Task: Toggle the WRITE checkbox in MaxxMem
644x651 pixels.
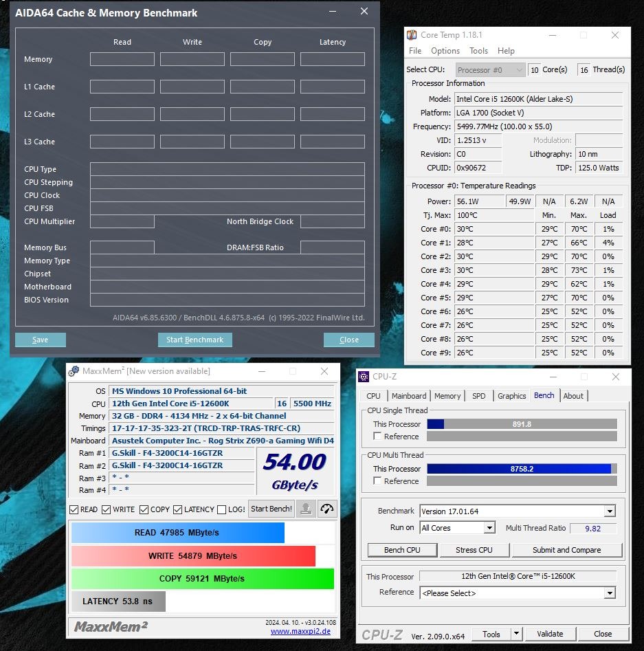Action: 107,509
